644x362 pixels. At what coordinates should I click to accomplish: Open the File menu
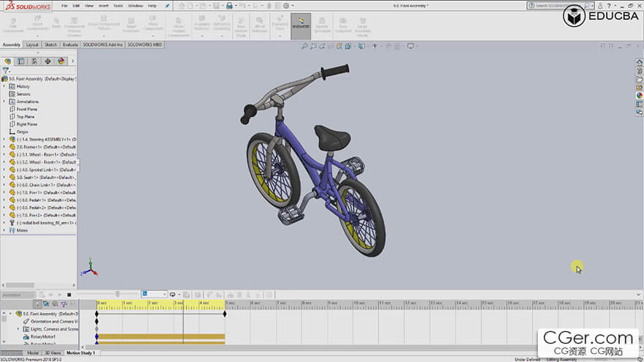pos(64,6)
